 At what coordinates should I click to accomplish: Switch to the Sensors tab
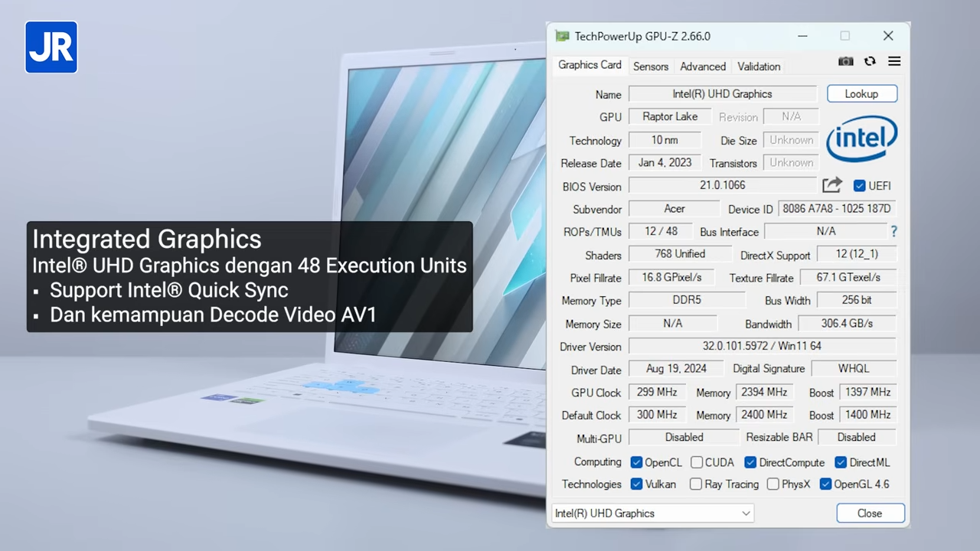coord(651,67)
